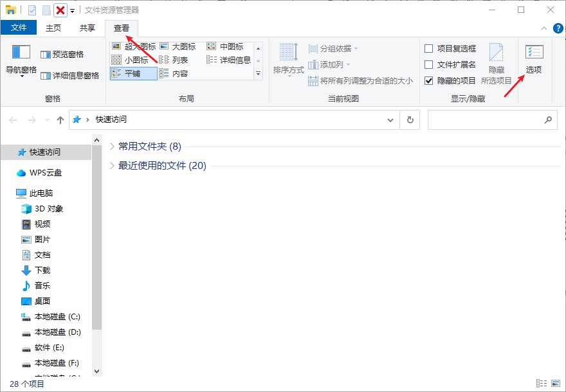Click the blue help question mark
This screenshot has height=392, width=566.
pyautogui.click(x=557, y=28)
